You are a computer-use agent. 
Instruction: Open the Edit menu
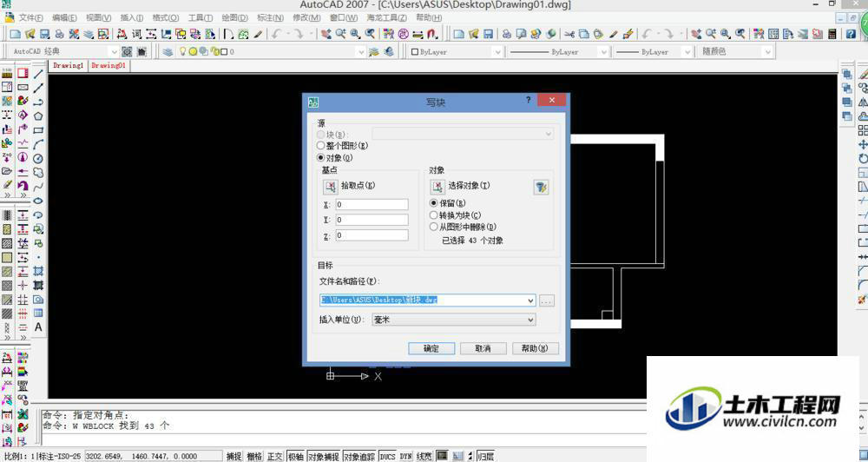tap(65, 17)
